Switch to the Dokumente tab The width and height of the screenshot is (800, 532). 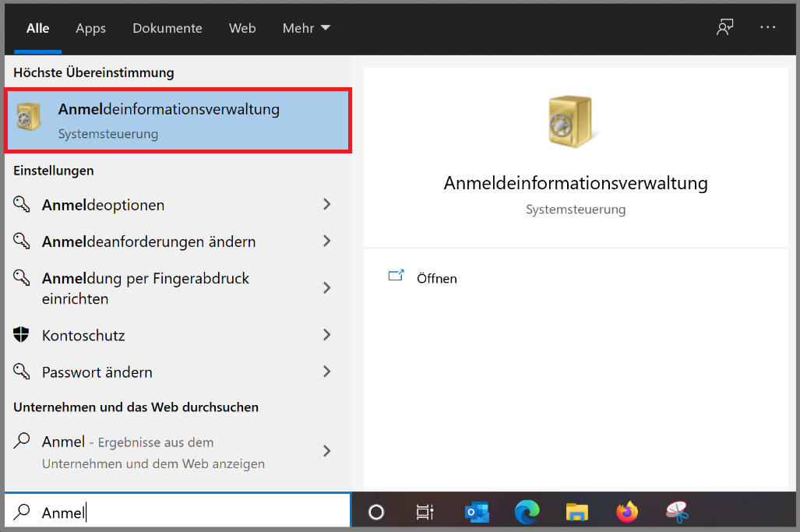[x=167, y=28]
